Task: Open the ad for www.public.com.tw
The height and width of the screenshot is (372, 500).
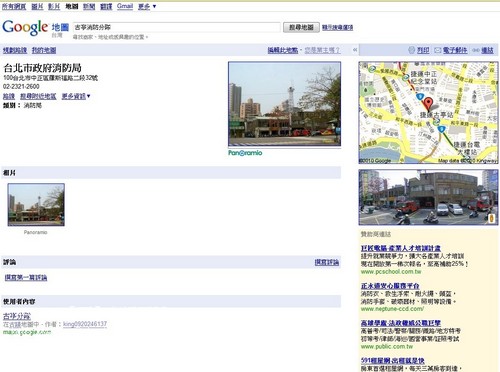Action: pos(401,323)
